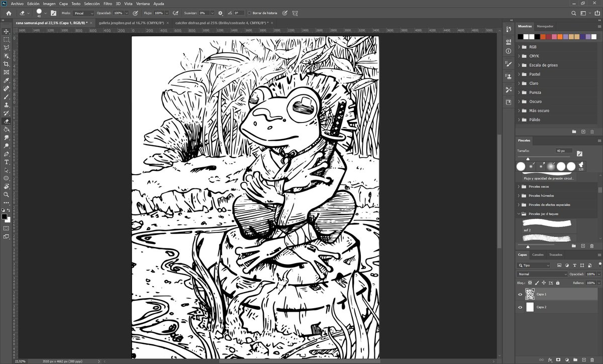Click the foreground color swatch
This screenshot has width=603, height=364.
pos(5,216)
